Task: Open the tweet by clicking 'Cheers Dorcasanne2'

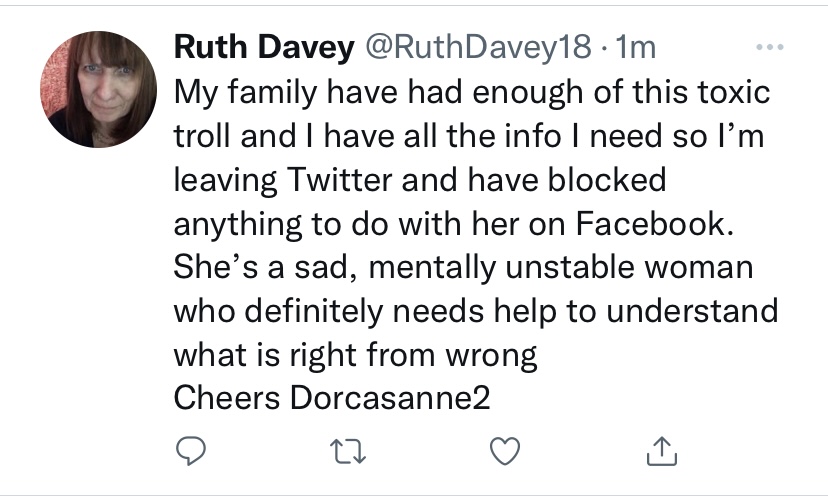Action: click(333, 398)
